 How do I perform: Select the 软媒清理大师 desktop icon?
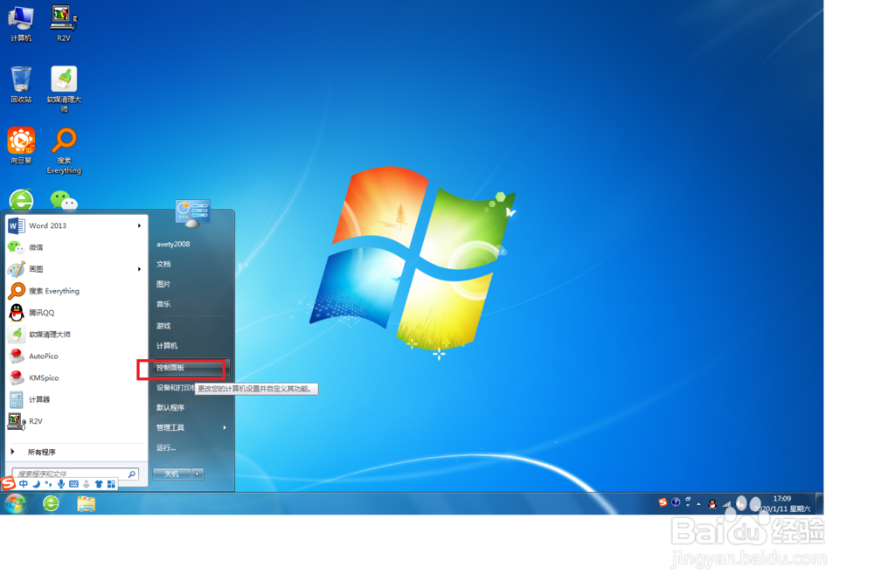(x=64, y=89)
